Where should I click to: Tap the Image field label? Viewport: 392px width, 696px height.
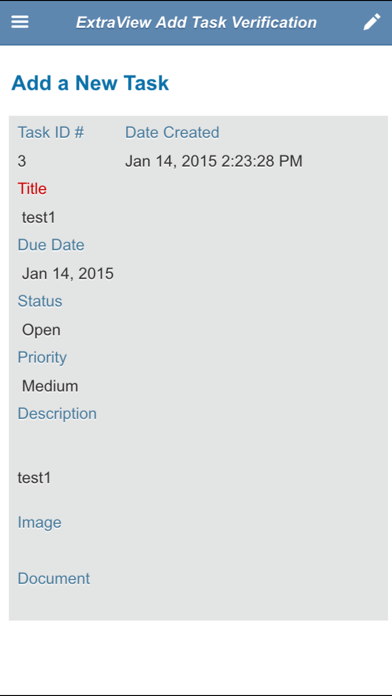[40, 522]
